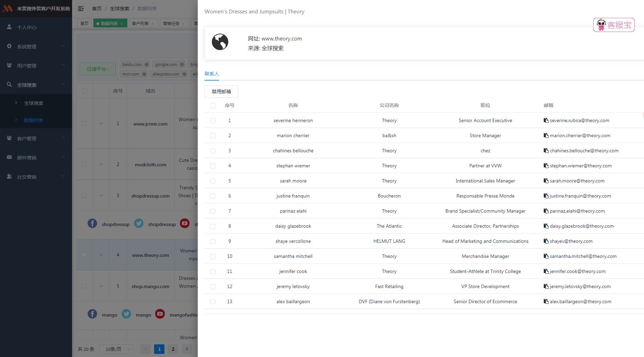Select 数据列表 sidebar submenu item
The image size is (644, 357).
36,120
